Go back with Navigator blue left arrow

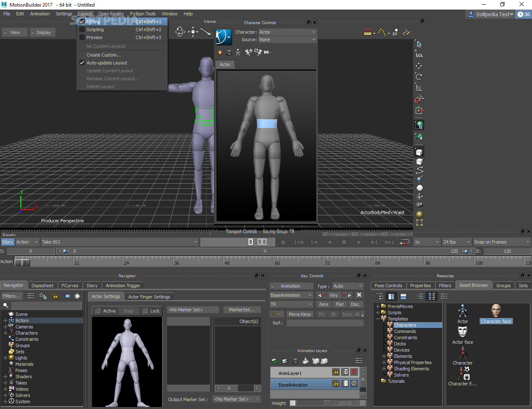click(x=67, y=296)
